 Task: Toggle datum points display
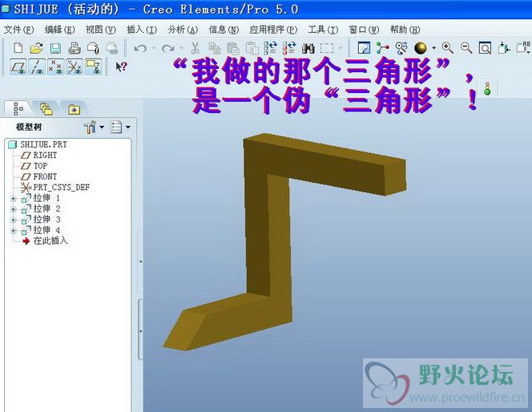55,67
